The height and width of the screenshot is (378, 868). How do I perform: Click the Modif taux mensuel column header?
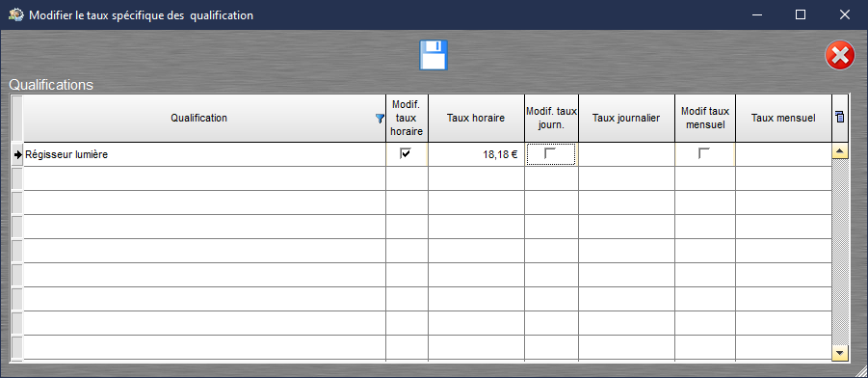click(x=705, y=118)
